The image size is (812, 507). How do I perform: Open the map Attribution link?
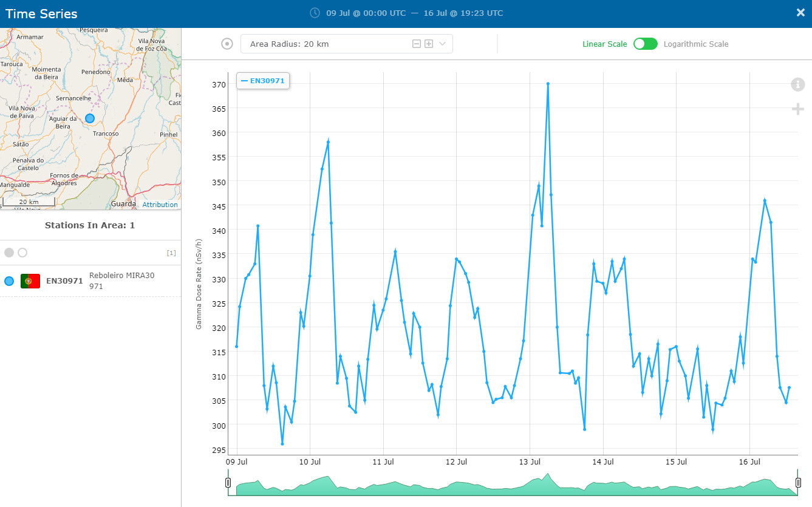pos(160,205)
